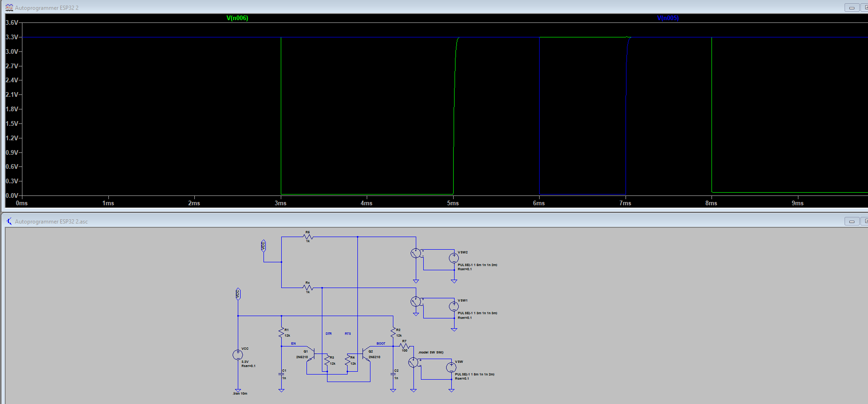Viewport: 868px width, 404px height.
Task: Select the Q2 2N5210 transistor symbol
Action: tap(364, 353)
